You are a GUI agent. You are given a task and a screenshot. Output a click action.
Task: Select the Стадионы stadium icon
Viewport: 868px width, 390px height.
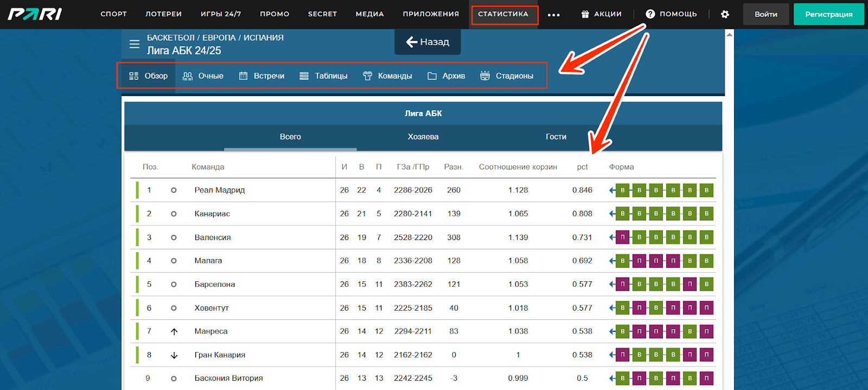coord(485,76)
